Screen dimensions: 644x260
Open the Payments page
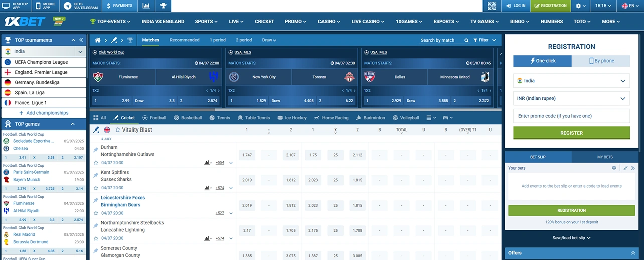coord(119,6)
